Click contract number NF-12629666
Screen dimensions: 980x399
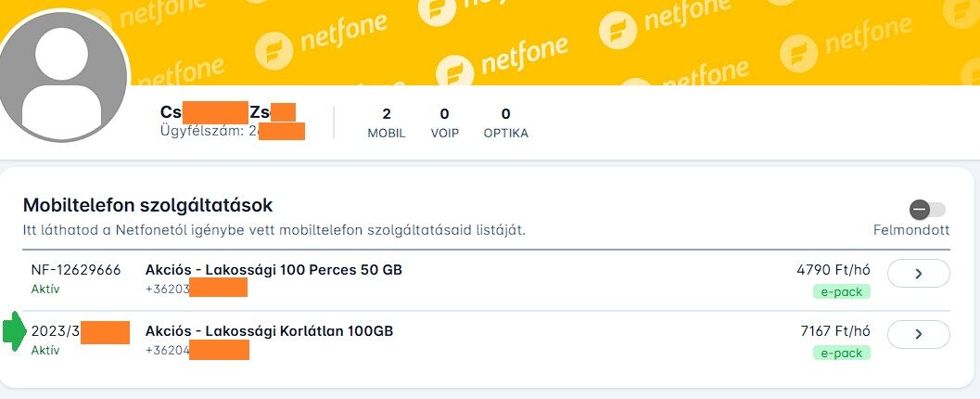point(76,270)
